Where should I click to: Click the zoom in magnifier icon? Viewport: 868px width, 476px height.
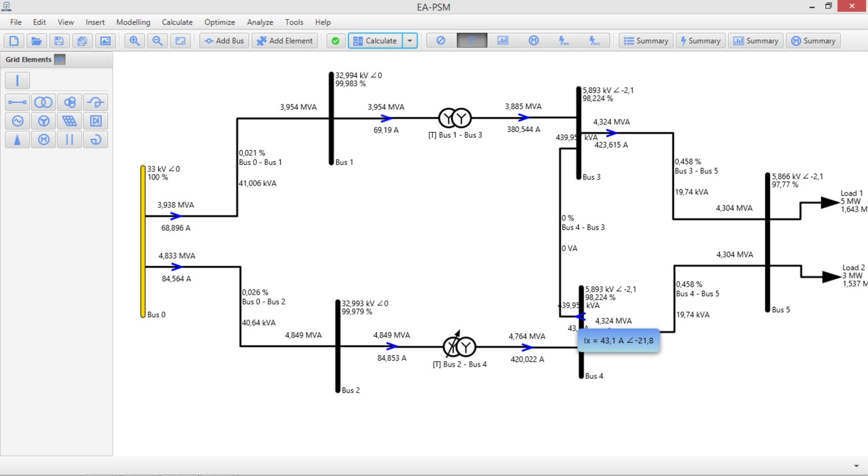point(134,41)
